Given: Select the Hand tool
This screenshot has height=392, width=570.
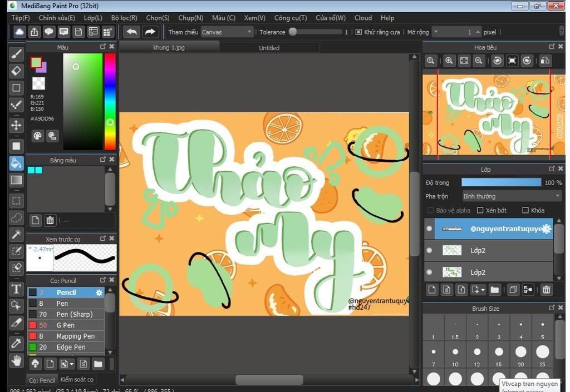Looking at the screenshot, I should click(x=16, y=360).
